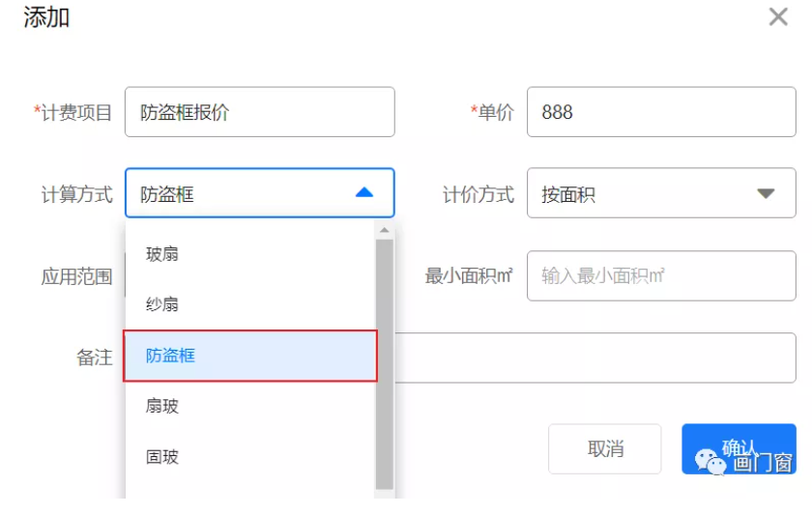The height and width of the screenshot is (515, 812).
Task: Select 扇玻 in the calculation list
Action: [161, 406]
